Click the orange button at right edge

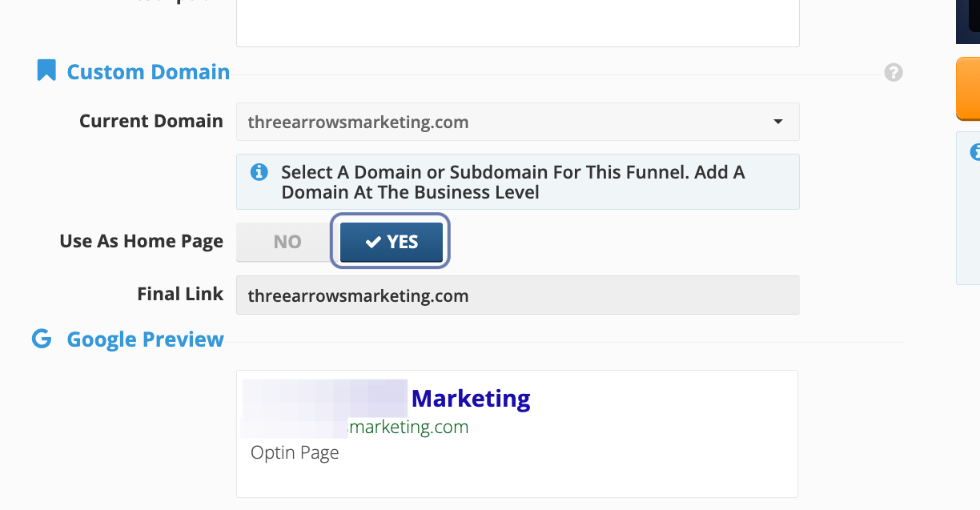[968, 88]
